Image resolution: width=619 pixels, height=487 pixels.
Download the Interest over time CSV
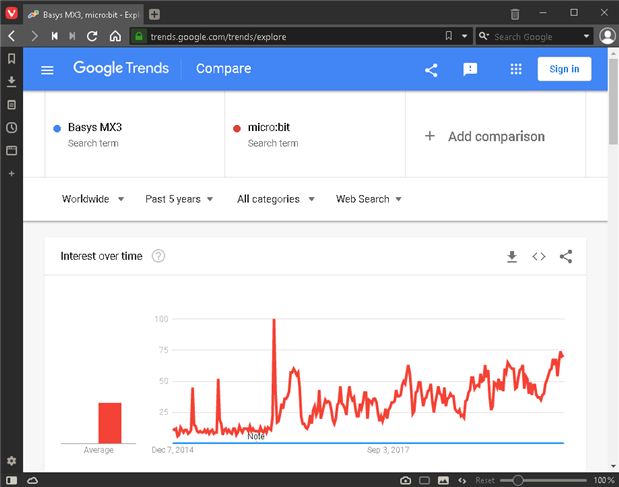point(512,257)
